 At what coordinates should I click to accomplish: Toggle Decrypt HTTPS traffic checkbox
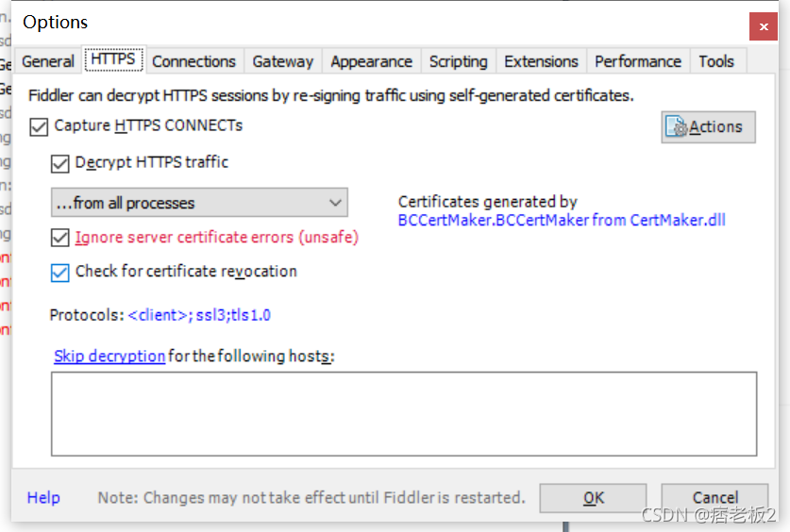pos(60,163)
